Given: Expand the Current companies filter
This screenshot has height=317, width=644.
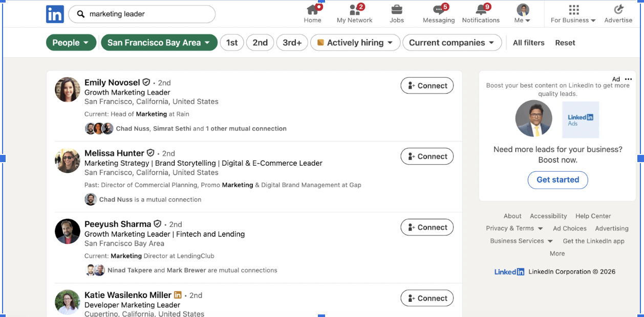Looking at the screenshot, I should pyautogui.click(x=452, y=43).
